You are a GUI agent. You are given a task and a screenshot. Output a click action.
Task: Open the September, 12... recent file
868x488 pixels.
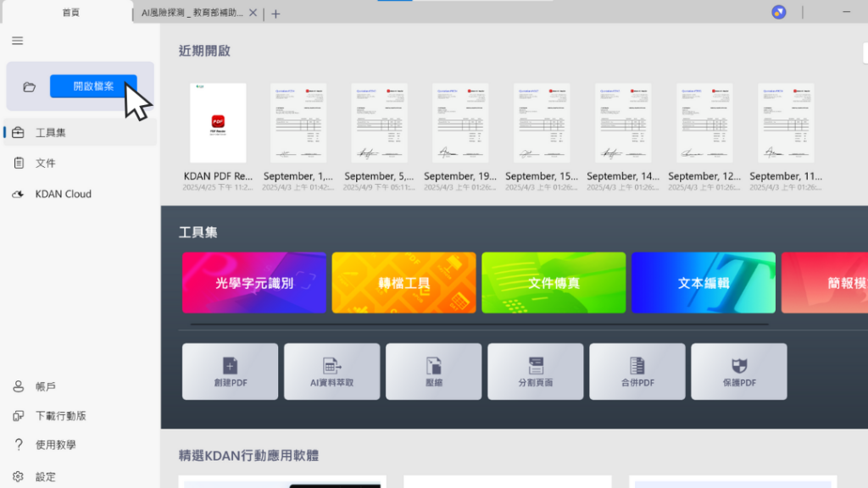click(x=704, y=123)
